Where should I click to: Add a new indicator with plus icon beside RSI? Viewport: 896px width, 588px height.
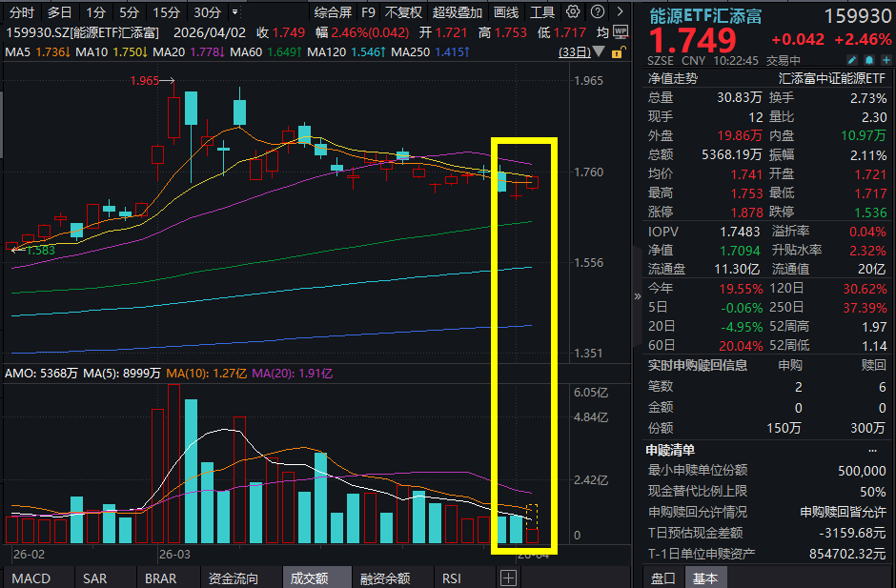(x=508, y=578)
